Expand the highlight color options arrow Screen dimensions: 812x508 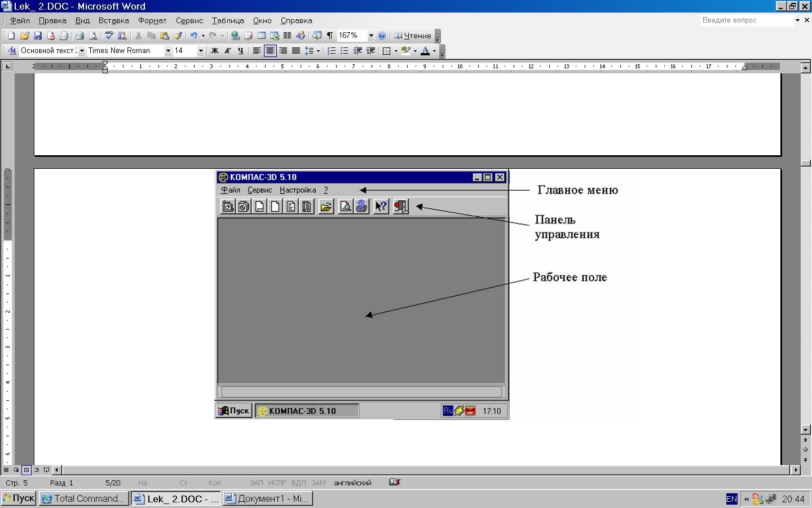(416, 51)
